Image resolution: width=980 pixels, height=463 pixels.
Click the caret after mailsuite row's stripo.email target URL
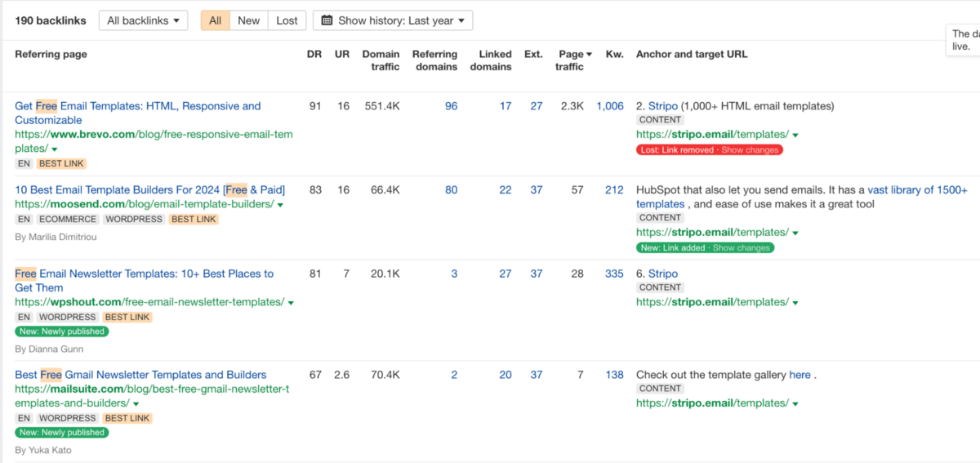point(795,404)
